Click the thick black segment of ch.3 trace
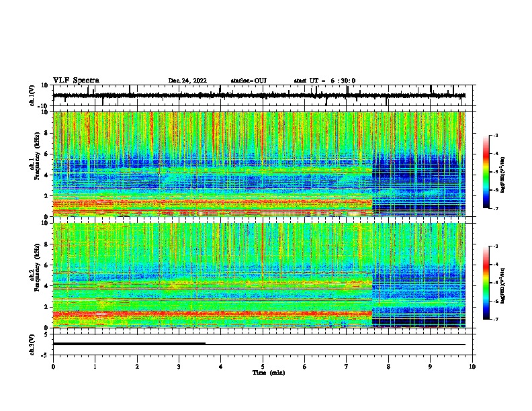The width and height of the screenshot is (532, 411). click(x=129, y=344)
